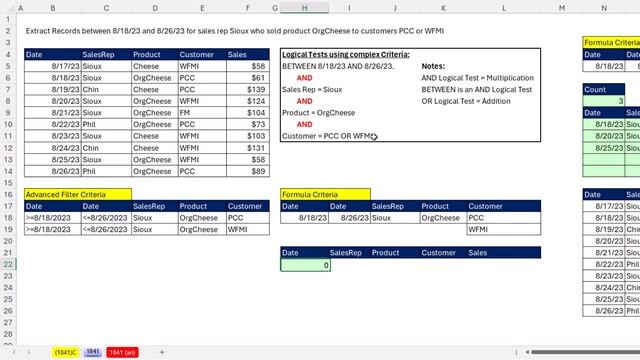Select '>=8/18/2023' criteria in row 18
Screen dimensions: 640x360
[53, 218]
